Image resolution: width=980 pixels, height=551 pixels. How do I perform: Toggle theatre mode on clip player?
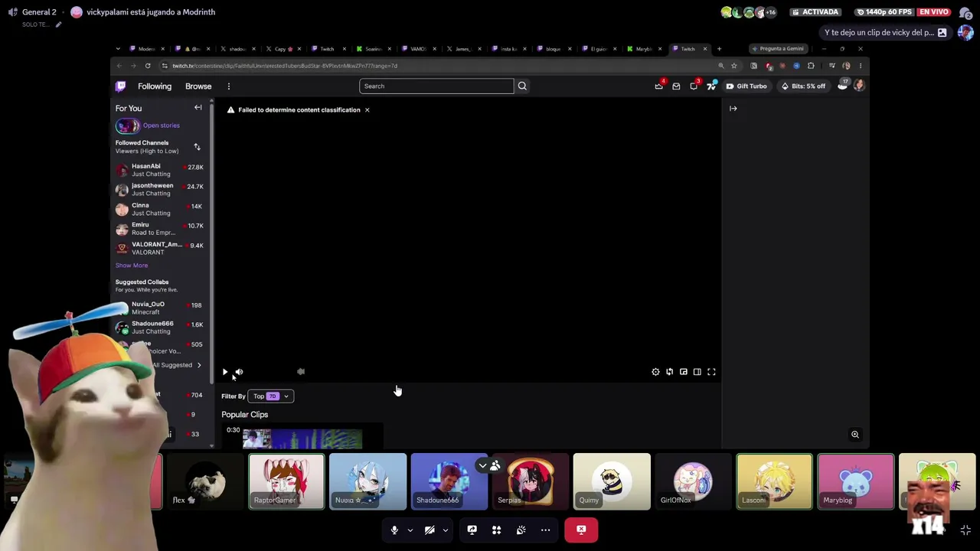697,372
